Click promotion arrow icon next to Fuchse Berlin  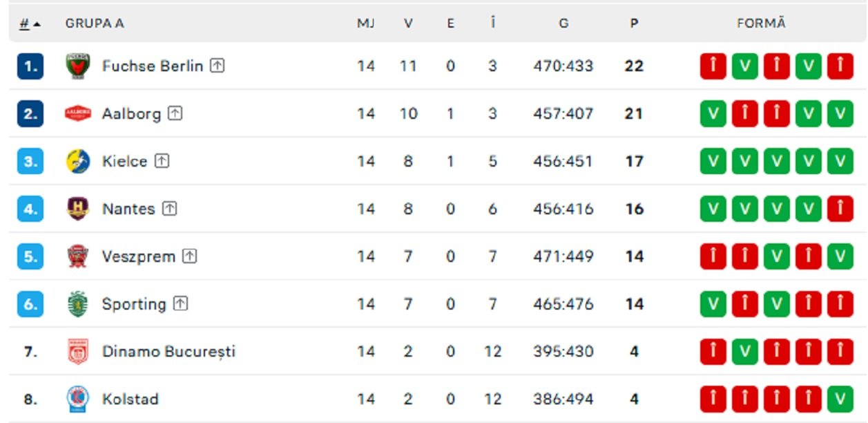[x=218, y=66]
